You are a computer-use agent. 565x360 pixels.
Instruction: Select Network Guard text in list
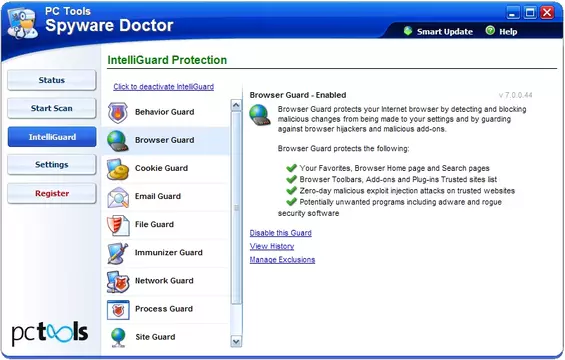(x=164, y=281)
